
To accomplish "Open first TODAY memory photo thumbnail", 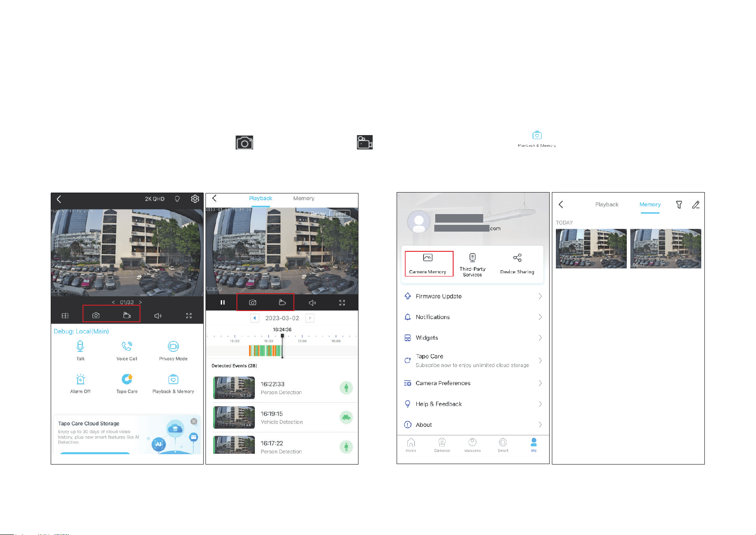I will pyautogui.click(x=591, y=249).
